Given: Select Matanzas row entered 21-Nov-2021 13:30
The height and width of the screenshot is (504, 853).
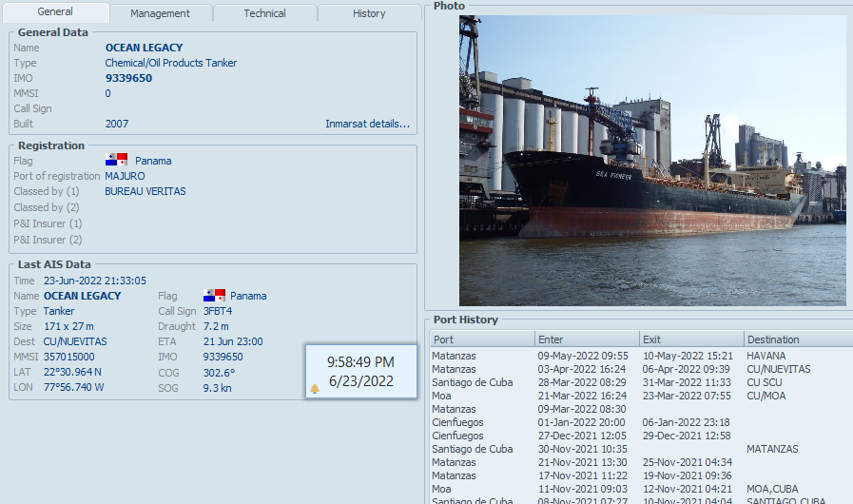Looking at the screenshot, I should point(641,463).
